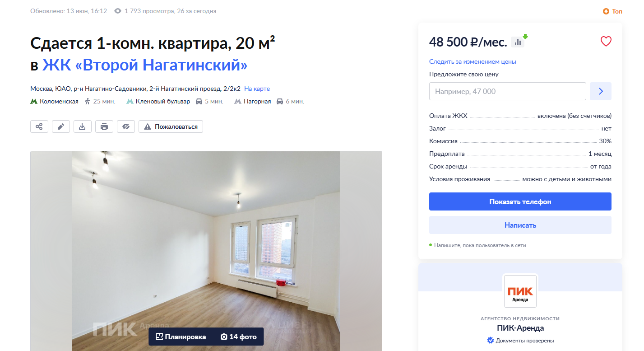Download the listing via download icon
The image size is (644, 351).
tap(83, 126)
